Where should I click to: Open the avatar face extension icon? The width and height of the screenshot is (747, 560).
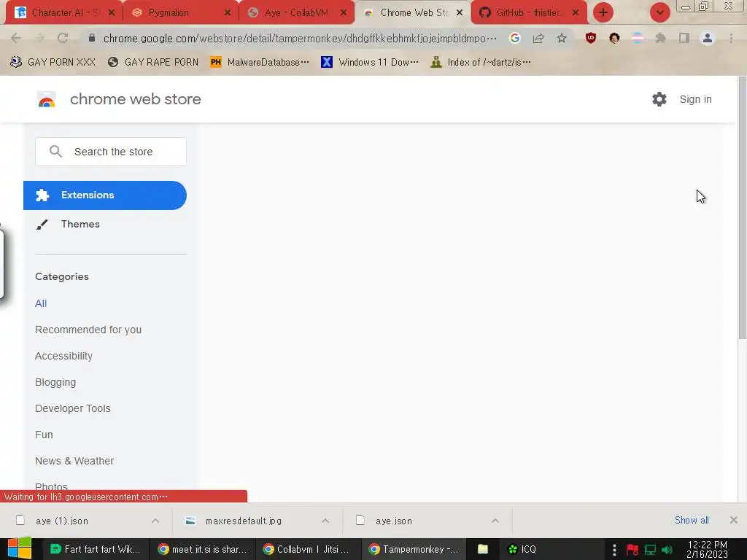point(614,38)
